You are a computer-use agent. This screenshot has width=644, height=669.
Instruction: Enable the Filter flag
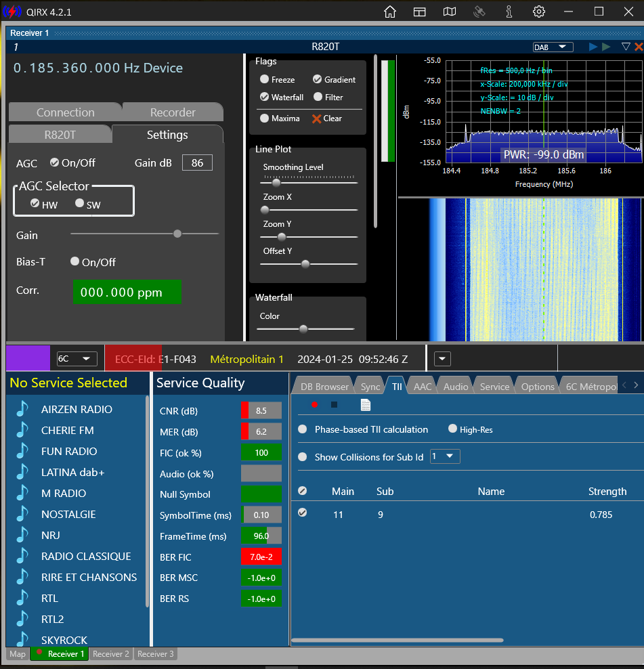click(318, 97)
